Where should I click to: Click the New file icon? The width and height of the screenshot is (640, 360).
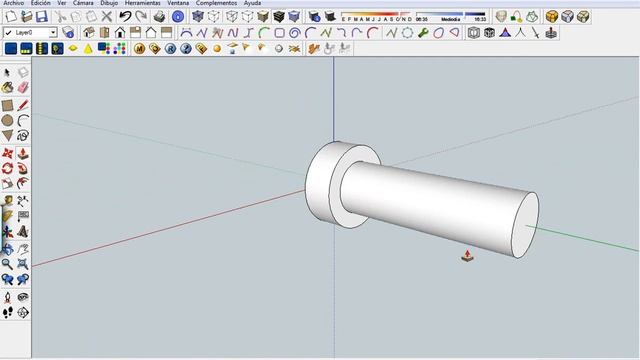click(x=11, y=17)
